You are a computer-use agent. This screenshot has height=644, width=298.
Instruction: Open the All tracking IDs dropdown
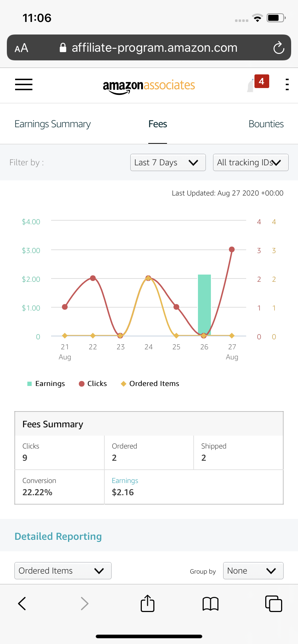251,162
